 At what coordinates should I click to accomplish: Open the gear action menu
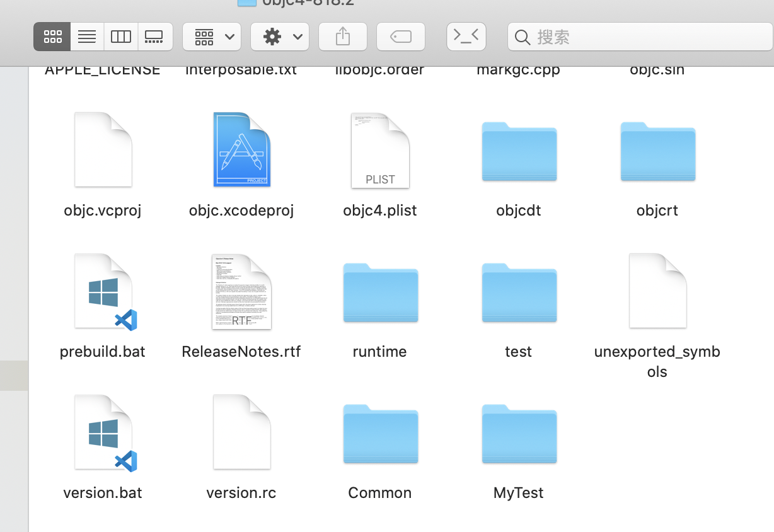point(280,37)
